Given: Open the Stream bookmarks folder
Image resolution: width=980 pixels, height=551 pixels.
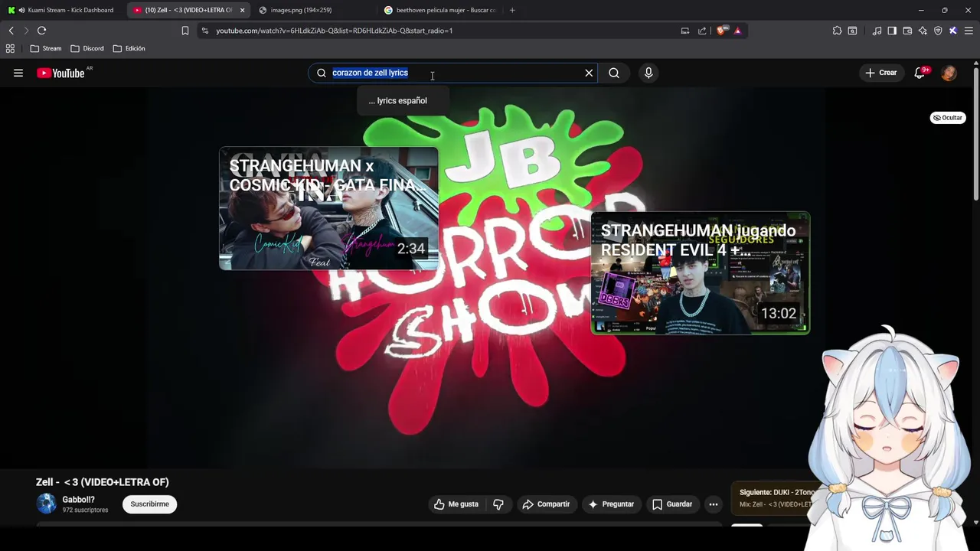Looking at the screenshot, I should pos(46,48).
